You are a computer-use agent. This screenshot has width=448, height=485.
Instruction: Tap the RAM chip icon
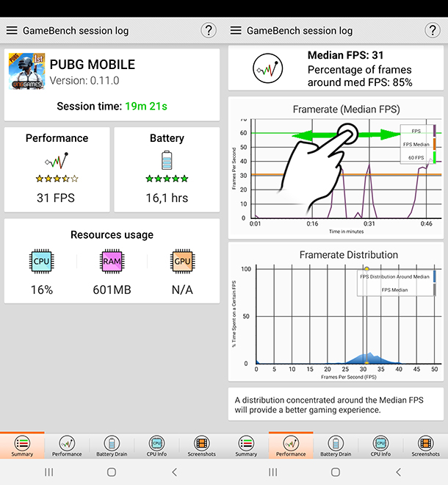tap(112, 262)
